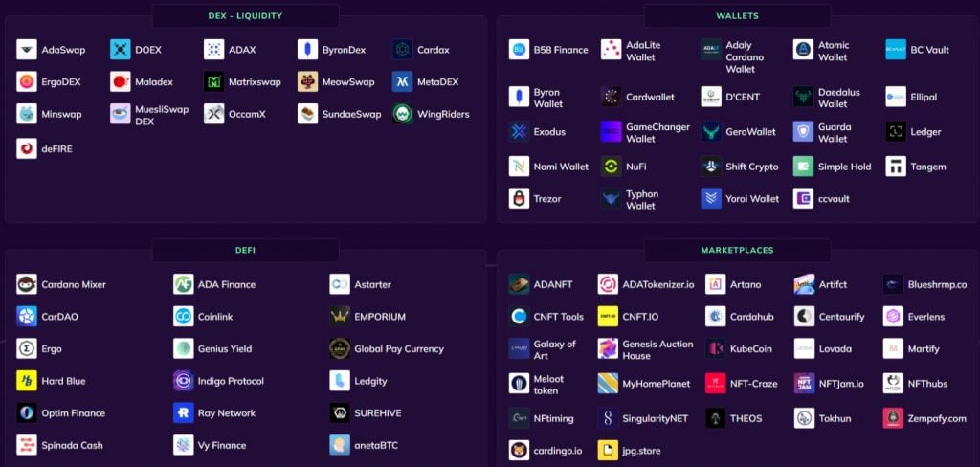Select the WALLETS section header

tap(738, 15)
